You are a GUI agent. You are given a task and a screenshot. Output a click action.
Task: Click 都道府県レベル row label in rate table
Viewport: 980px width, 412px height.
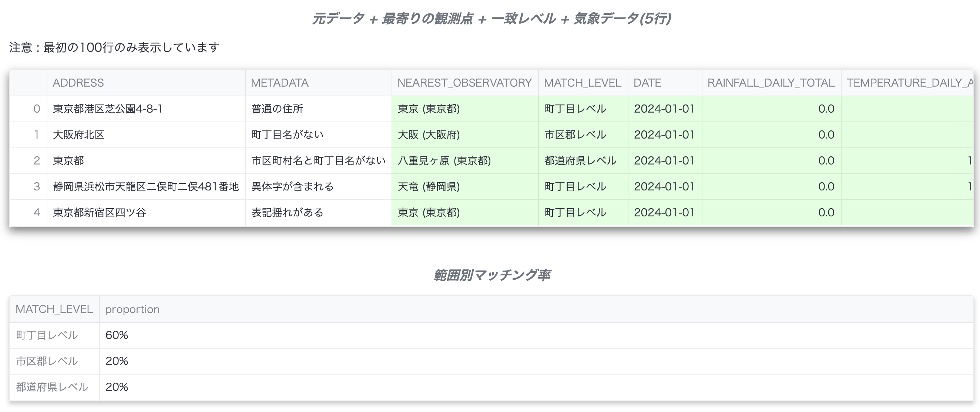(x=54, y=387)
